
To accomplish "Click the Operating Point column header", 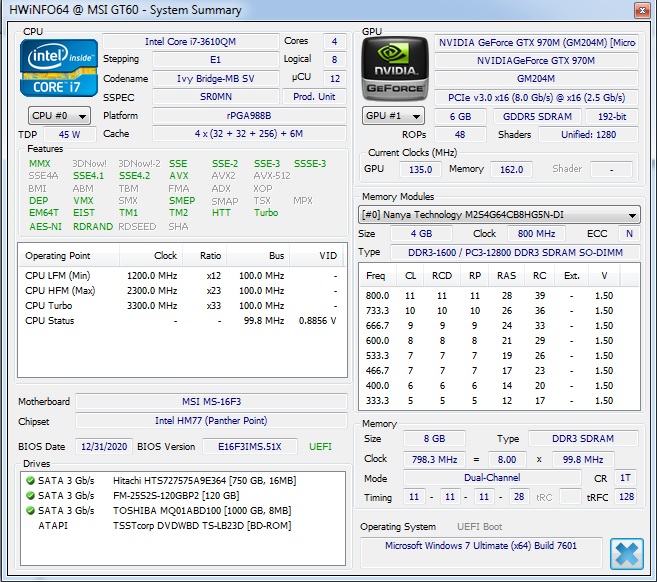I will [x=69, y=256].
